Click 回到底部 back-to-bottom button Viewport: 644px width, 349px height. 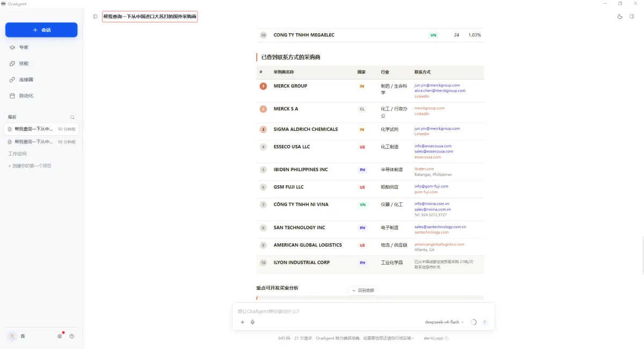pos(363,290)
